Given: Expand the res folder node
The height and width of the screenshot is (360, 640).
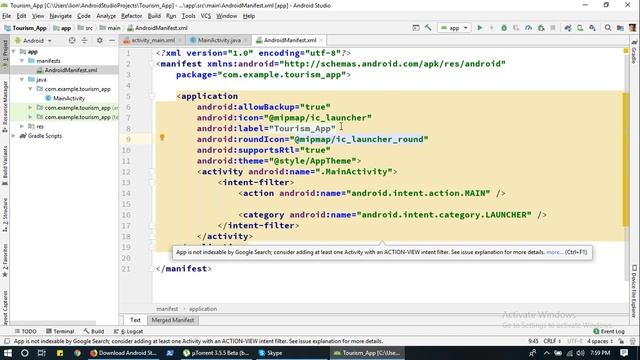Looking at the screenshot, I should pyautogui.click(x=22, y=127).
